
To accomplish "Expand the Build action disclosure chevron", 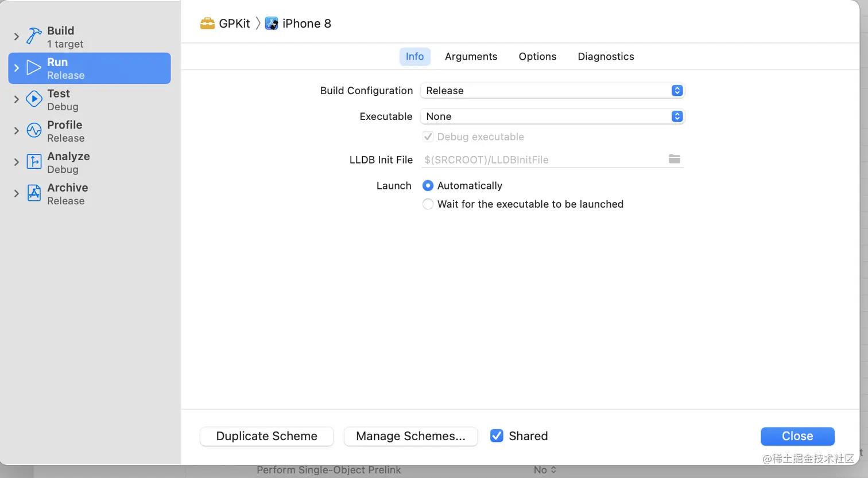I will (x=16, y=37).
